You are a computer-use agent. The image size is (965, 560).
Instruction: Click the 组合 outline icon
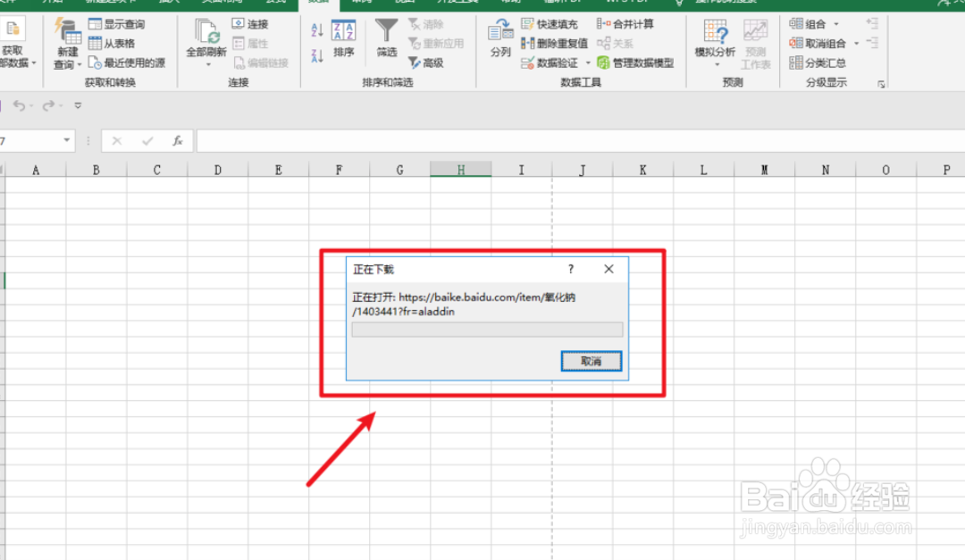pyautogui.click(x=796, y=24)
